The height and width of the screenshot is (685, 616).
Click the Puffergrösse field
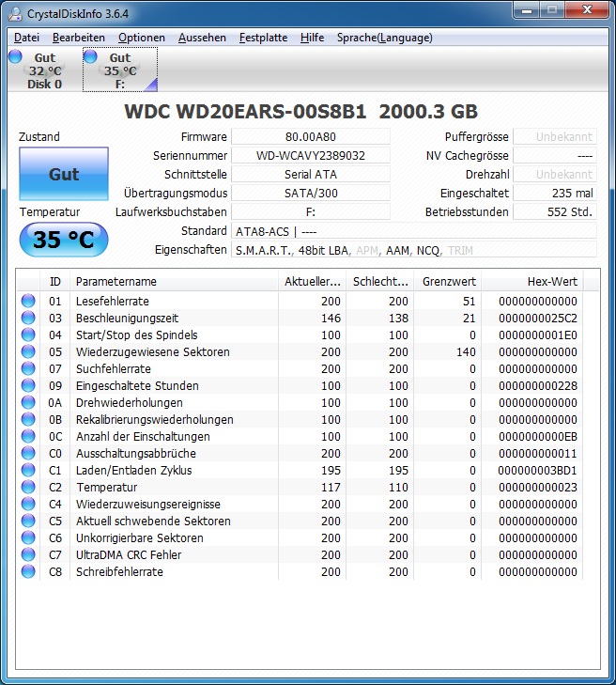pos(554,137)
